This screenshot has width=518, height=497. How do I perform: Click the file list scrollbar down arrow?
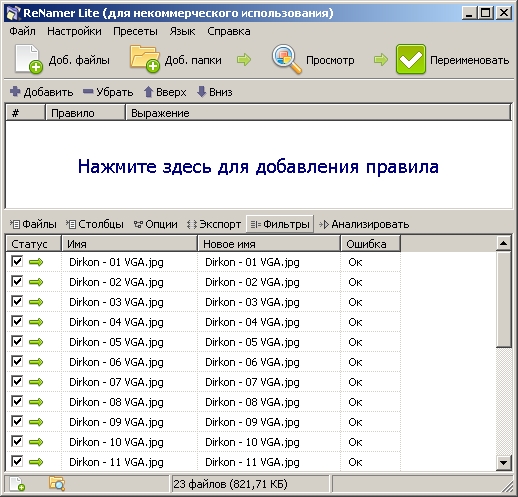[503, 463]
